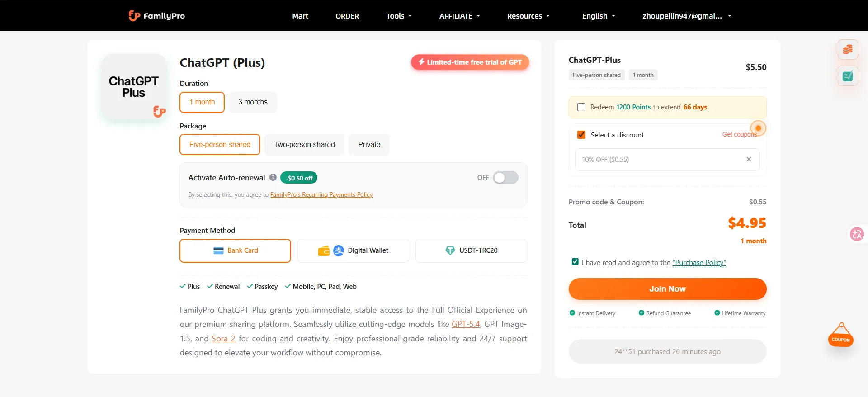The height and width of the screenshot is (397, 868).
Task: Choose USDT-TRC20 payment method
Action: point(471,250)
